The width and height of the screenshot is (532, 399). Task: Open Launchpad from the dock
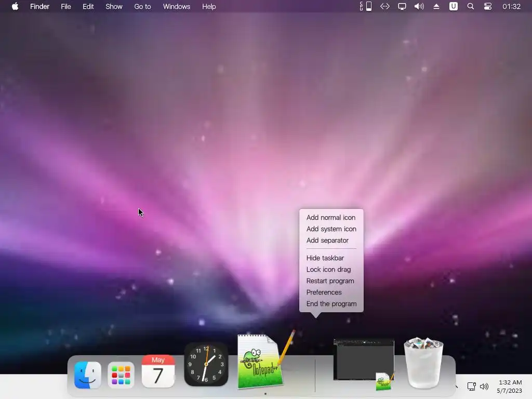pyautogui.click(x=121, y=375)
